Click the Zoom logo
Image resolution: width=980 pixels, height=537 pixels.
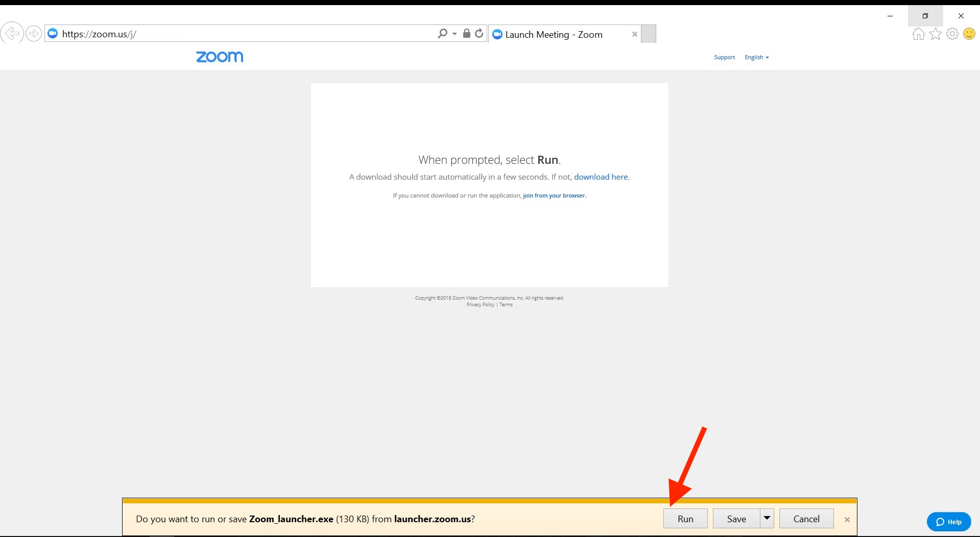[x=220, y=57]
